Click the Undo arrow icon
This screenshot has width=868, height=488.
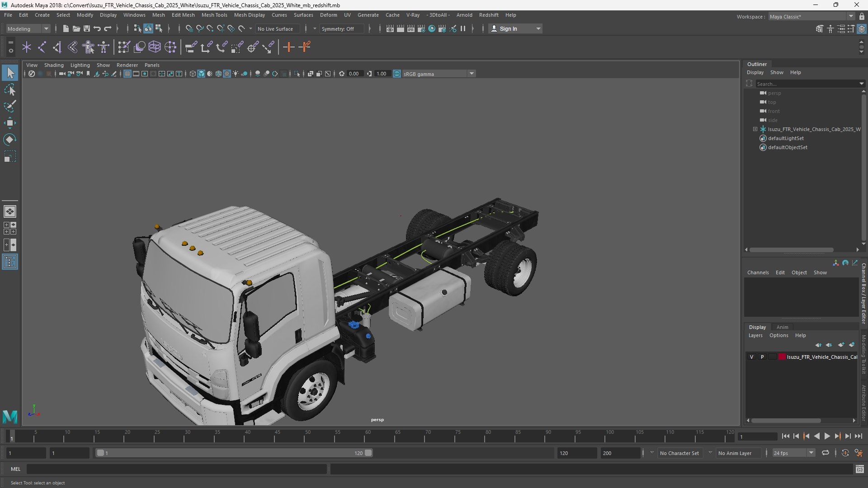pos(97,28)
